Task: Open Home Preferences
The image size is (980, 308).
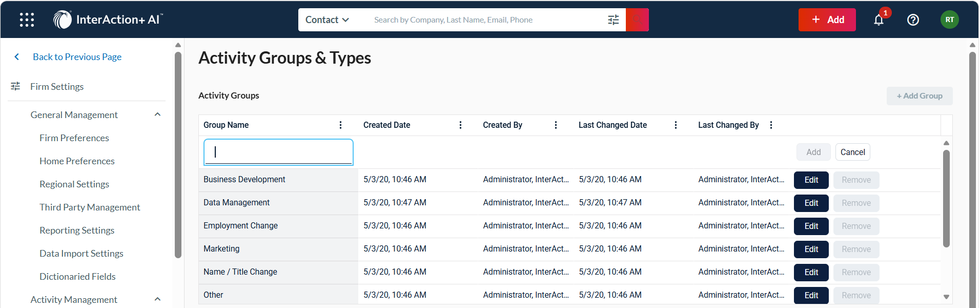Action: click(77, 161)
